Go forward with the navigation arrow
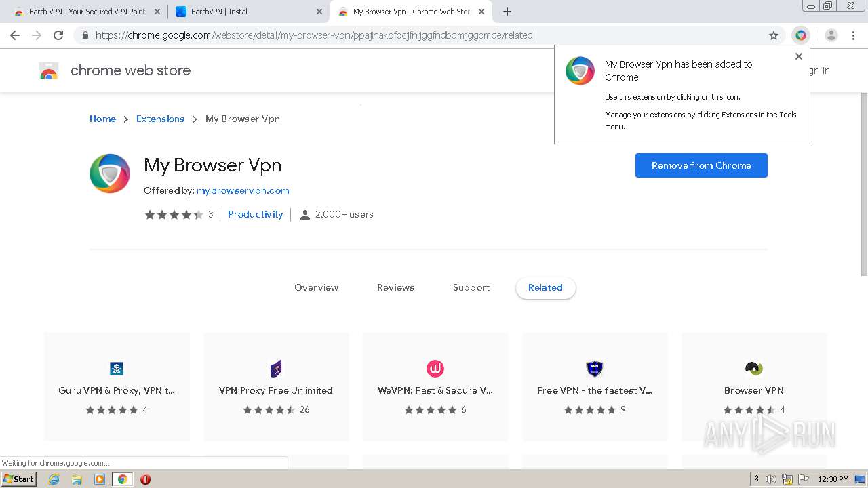The width and height of the screenshot is (868, 488). (37, 35)
